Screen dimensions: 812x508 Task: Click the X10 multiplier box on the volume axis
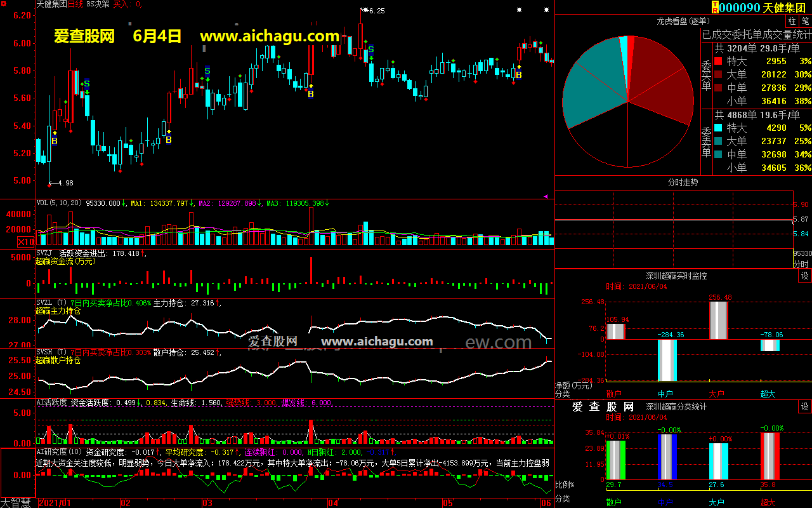[x=25, y=241]
